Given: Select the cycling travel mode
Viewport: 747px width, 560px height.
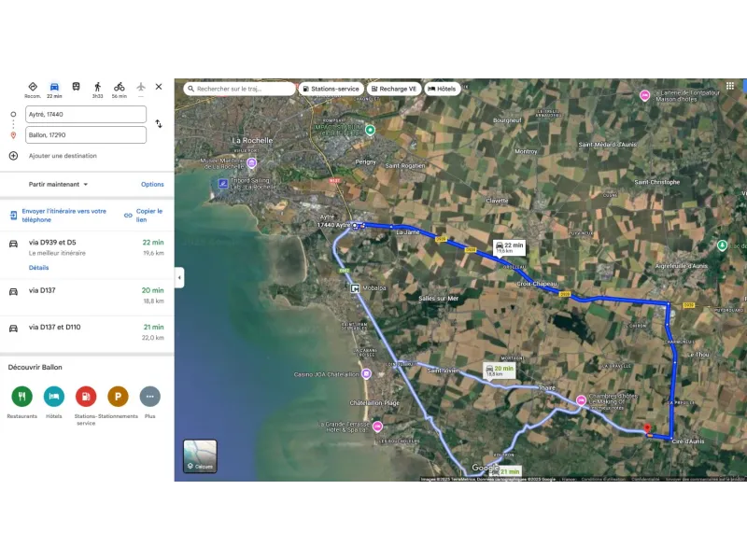Looking at the screenshot, I should tap(120, 89).
